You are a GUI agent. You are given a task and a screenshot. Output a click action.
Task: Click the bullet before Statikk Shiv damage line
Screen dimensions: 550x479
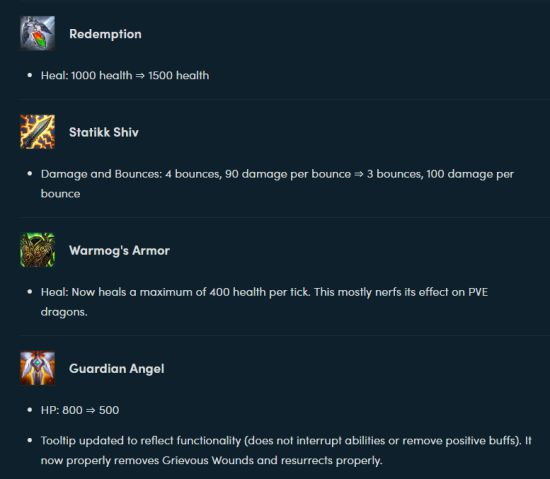(x=30, y=174)
